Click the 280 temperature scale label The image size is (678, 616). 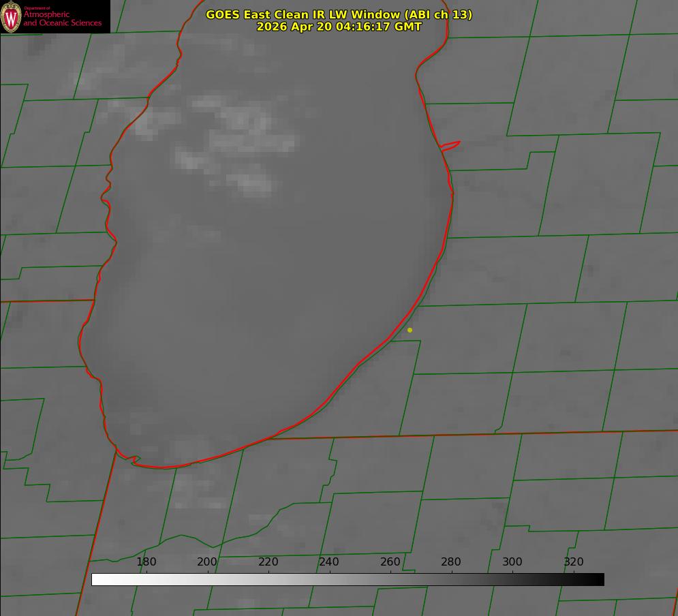pyautogui.click(x=451, y=561)
